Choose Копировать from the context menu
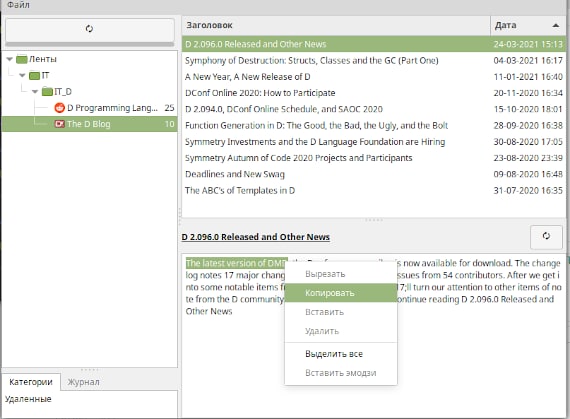 tap(341, 293)
